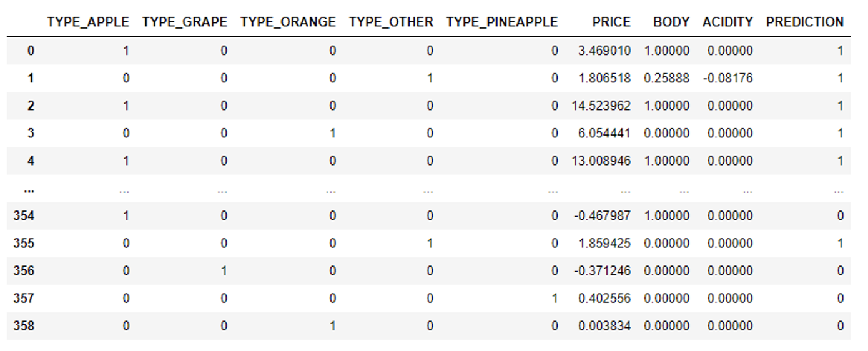Select the TYPE_OTHER column header

point(391,22)
